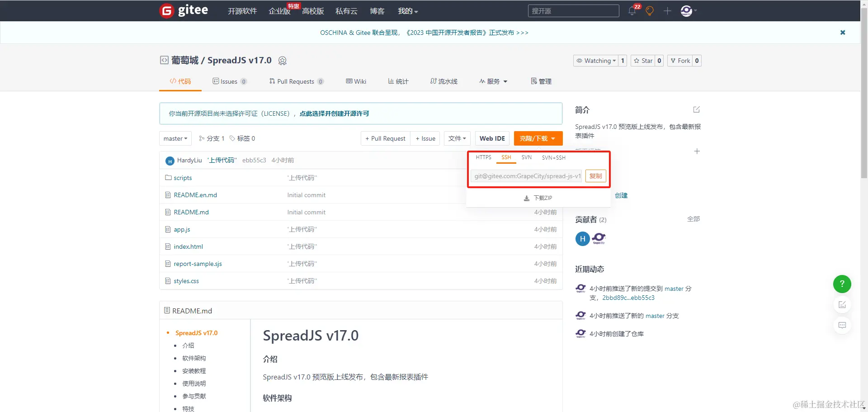
Task: Open 企业版 in the header menu
Action: point(279,11)
